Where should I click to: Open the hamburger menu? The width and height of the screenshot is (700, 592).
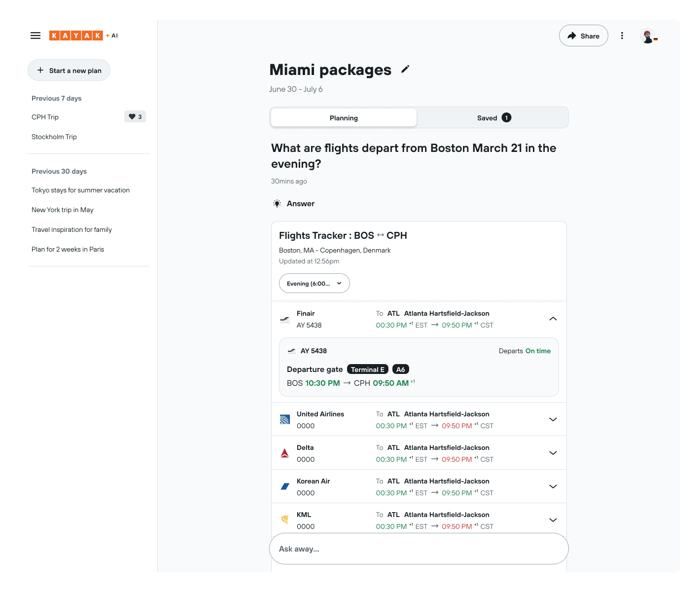(x=35, y=36)
